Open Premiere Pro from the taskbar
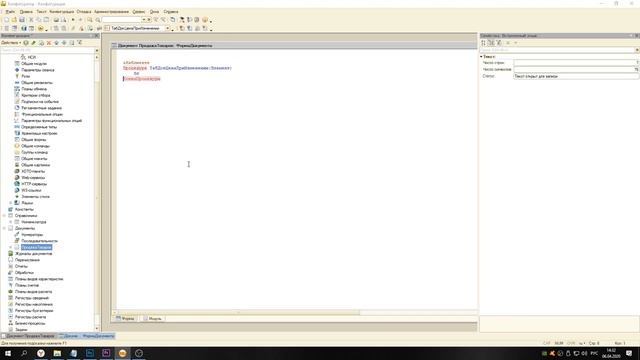The width and height of the screenshot is (640, 360). tap(106, 353)
